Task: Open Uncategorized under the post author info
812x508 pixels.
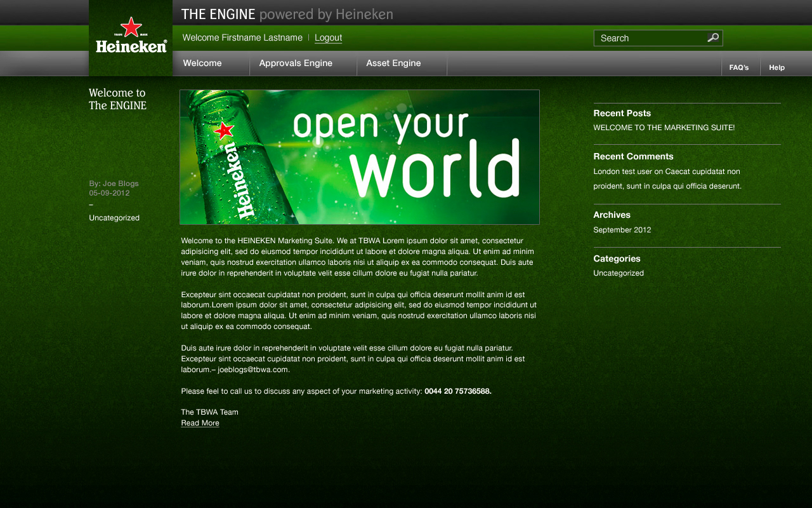Action: (x=114, y=218)
